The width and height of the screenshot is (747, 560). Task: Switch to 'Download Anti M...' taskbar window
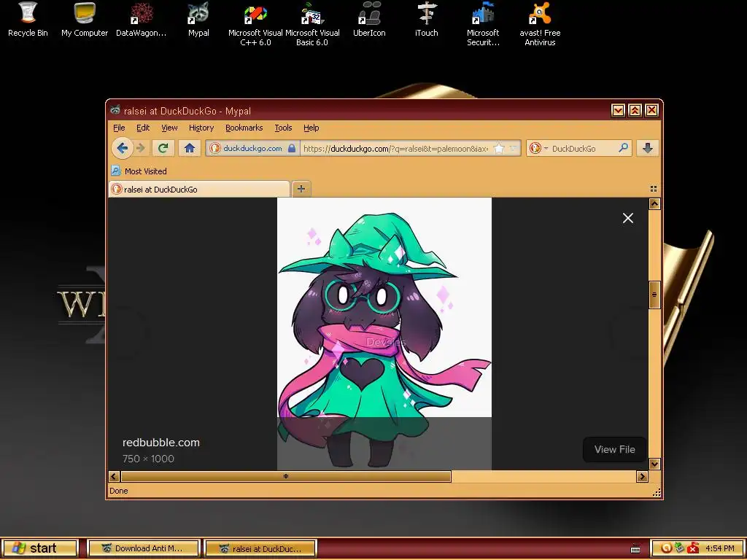[x=144, y=548]
